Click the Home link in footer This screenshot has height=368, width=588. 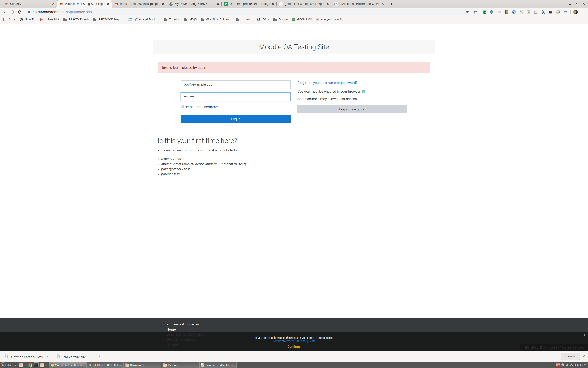[171, 329]
